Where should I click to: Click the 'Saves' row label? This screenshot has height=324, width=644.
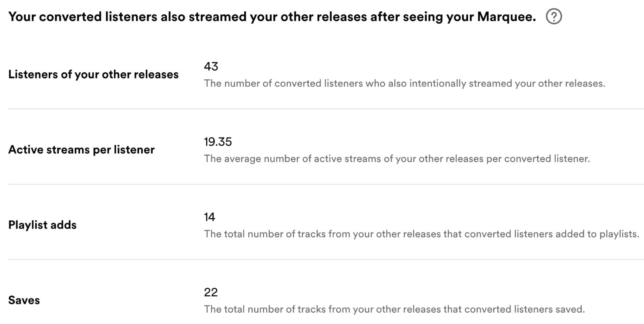(x=24, y=300)
